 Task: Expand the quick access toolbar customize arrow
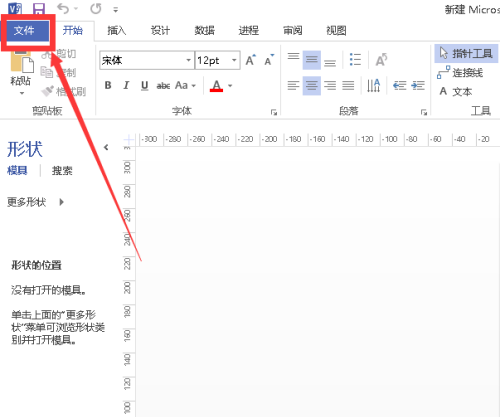click(116, 10)
